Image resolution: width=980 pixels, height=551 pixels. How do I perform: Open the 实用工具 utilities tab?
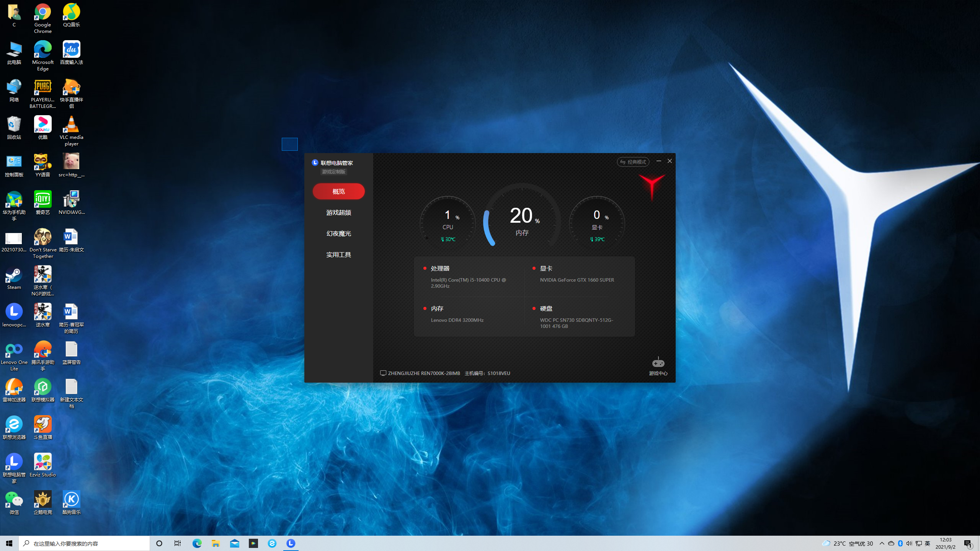click(338, 254)
